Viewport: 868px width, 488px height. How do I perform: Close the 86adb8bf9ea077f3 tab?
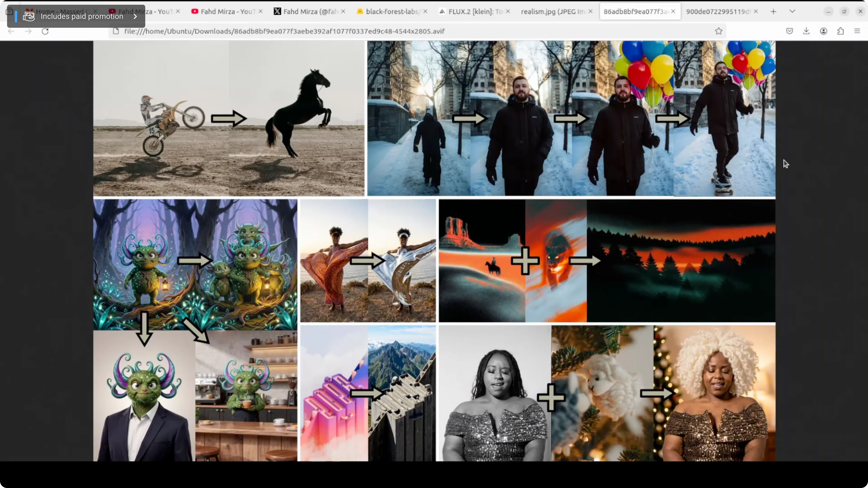[x=673, y=12]
